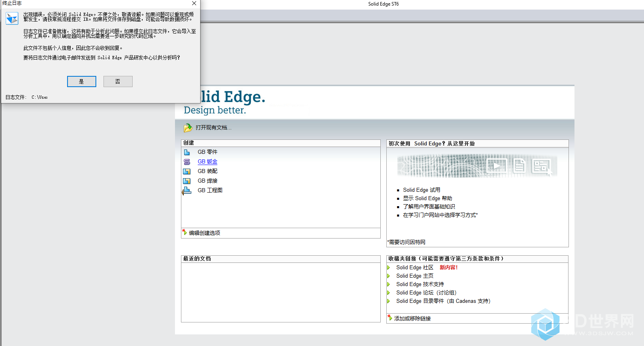Viewport: 644px width, 346px height.
Task: Open the Solid Edge 试用 link
Action: (421, 190)
